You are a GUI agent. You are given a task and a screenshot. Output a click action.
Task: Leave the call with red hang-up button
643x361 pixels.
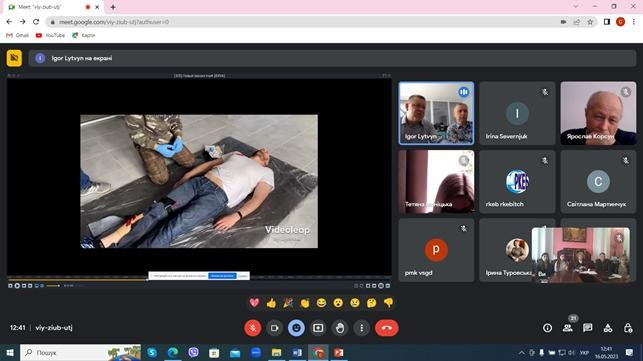(386, 328)
